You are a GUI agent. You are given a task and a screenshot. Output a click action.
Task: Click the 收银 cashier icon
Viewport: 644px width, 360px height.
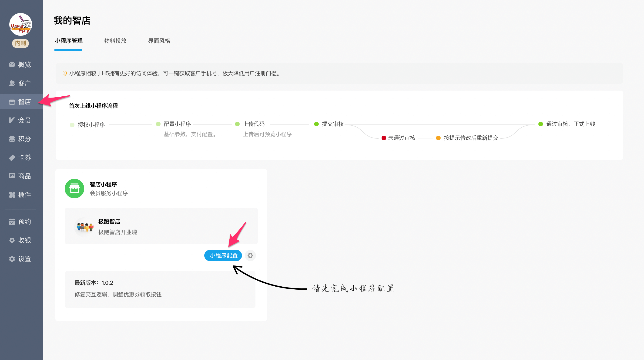[x=12, y=240]
